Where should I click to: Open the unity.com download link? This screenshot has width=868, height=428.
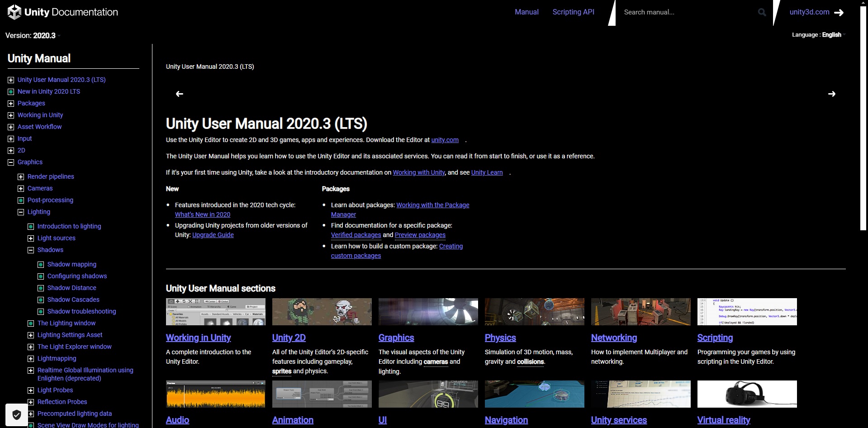point(445,140)
